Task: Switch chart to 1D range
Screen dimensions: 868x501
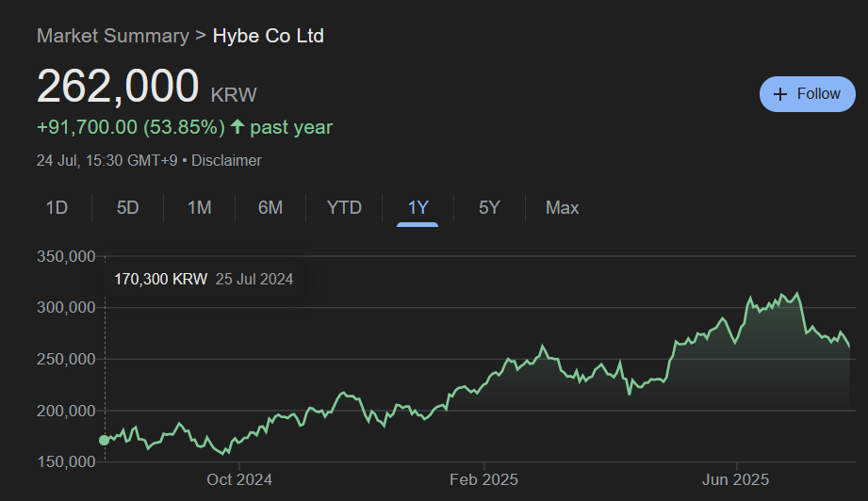Action: (x=57, y=208)
